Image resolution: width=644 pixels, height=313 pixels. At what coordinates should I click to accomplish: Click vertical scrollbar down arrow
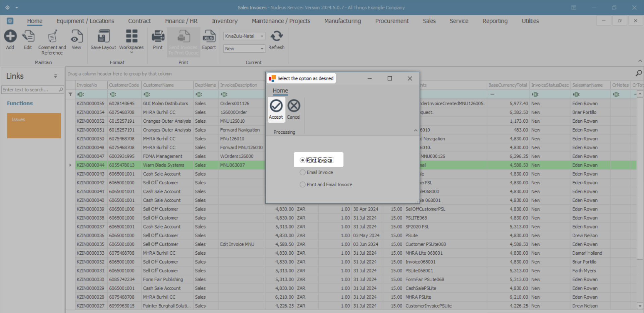(640, 306)
